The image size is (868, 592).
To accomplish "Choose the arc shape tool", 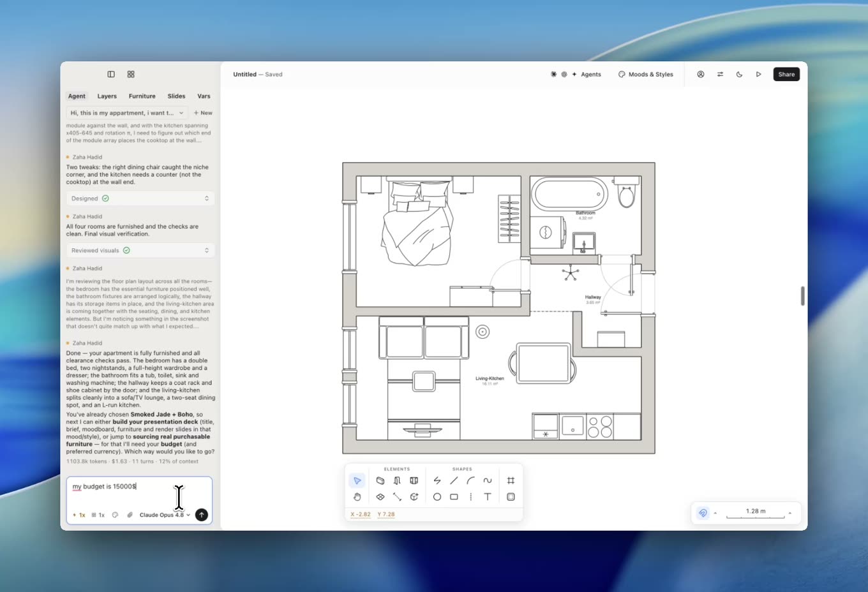I will tap(471, 480).
